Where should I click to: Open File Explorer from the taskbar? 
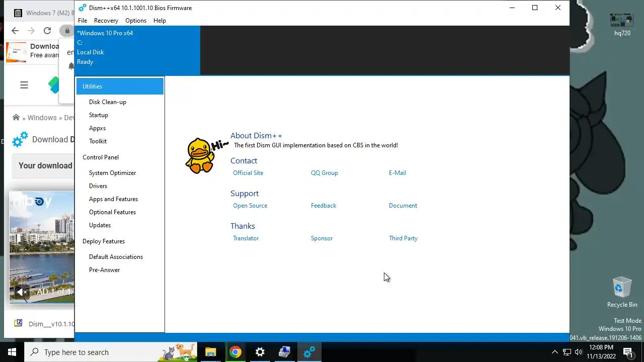tap(210, 352)
